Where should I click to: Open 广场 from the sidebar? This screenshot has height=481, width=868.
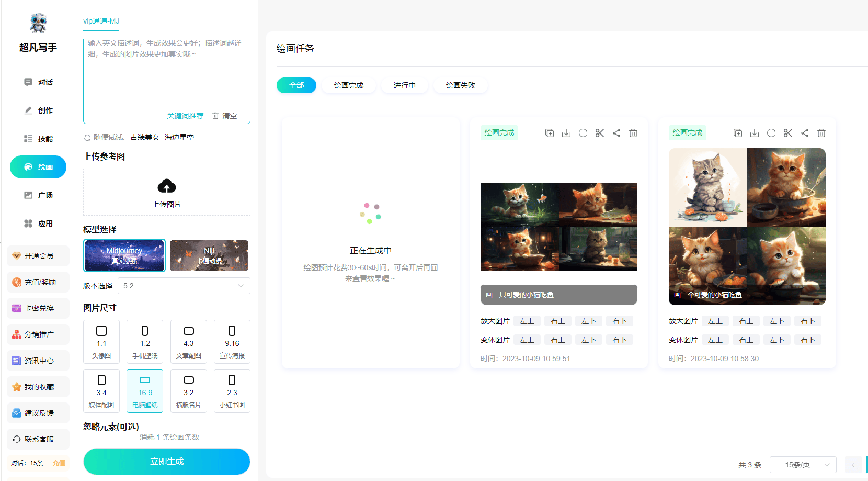[38, 195]
